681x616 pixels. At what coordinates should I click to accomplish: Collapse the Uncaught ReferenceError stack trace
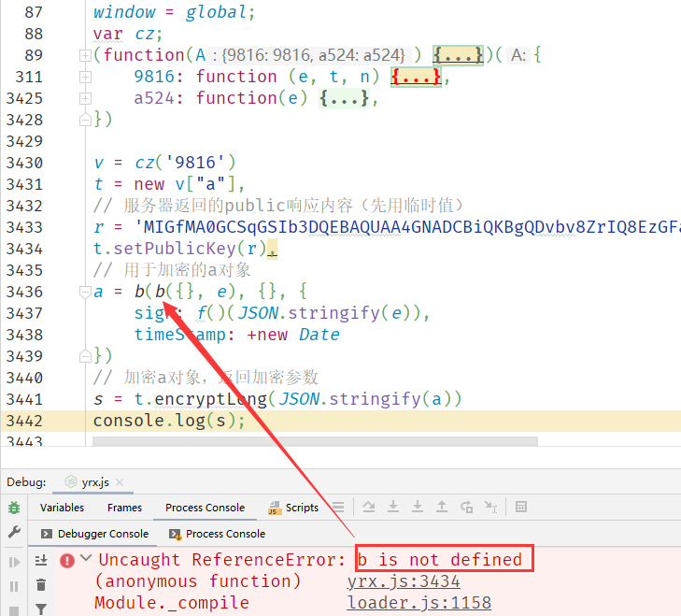click(86, 559)
